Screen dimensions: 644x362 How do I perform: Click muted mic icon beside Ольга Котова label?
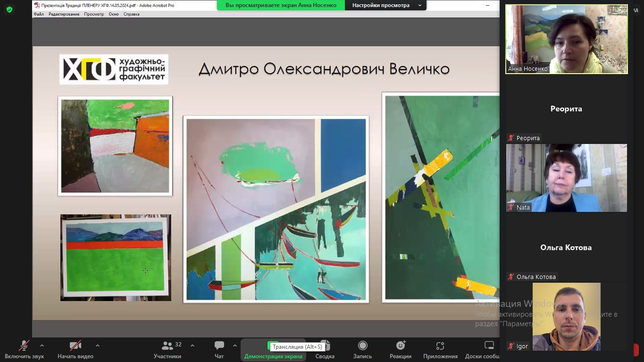511,277
